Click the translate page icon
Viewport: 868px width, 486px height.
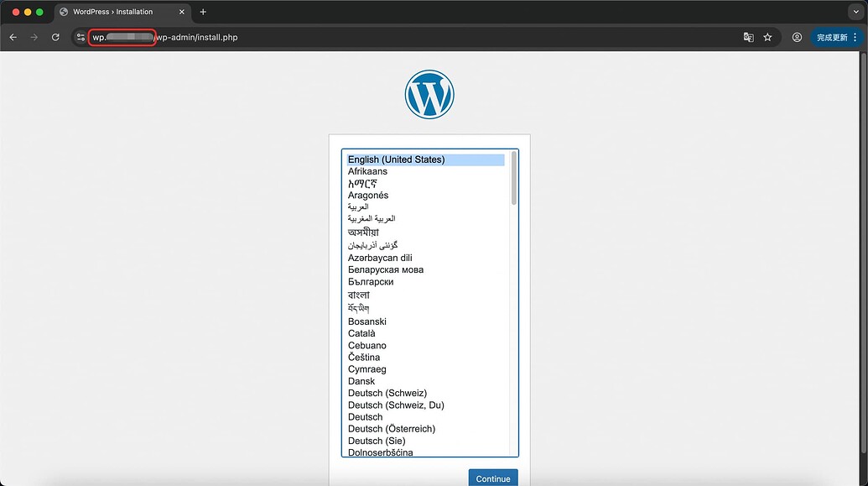[x=748, y=37]
